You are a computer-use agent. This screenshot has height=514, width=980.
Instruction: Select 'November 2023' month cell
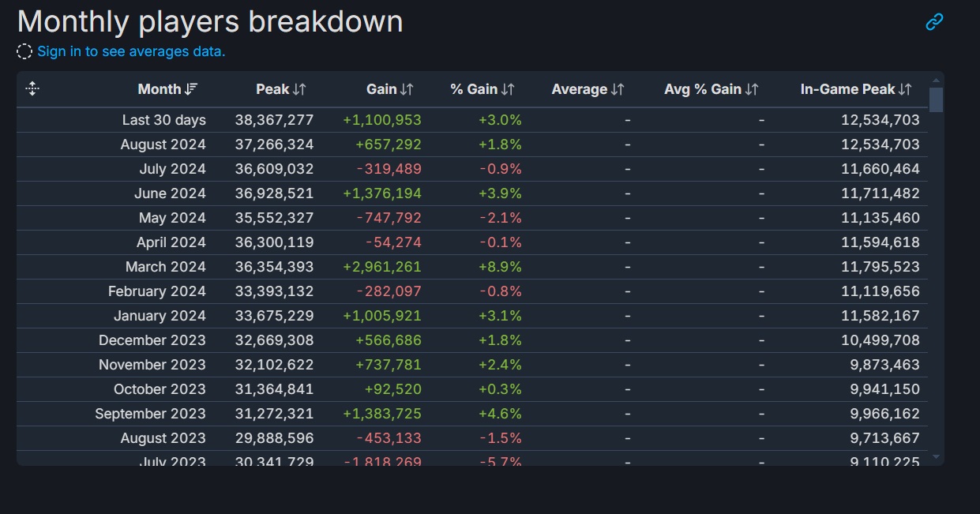point(152,365)
